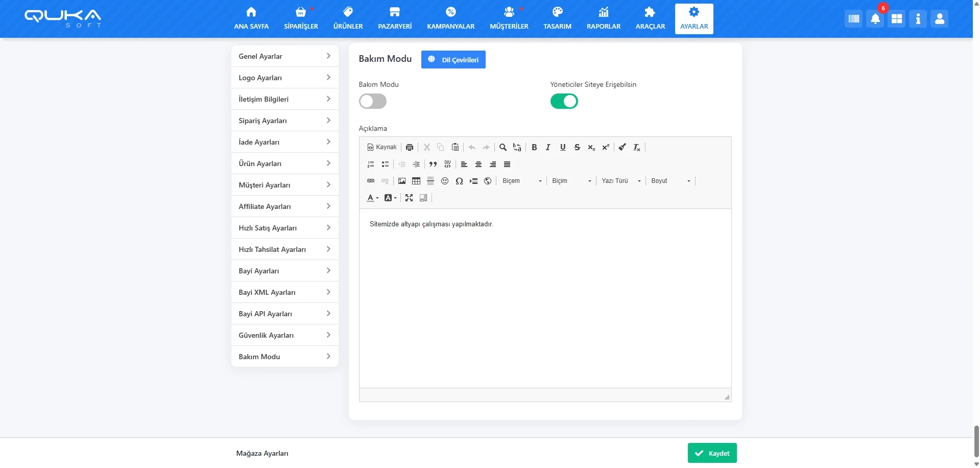This screenshot has height=468, width=980.
Task: Open the smiley emoji picker
Action: [445, 181]
